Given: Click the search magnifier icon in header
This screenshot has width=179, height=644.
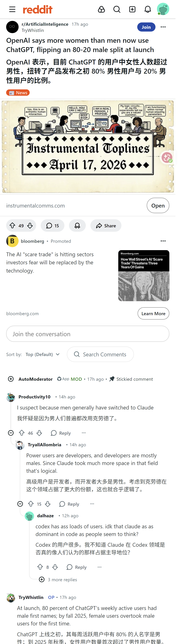Looking at the screenshot, I should (117, 9).
